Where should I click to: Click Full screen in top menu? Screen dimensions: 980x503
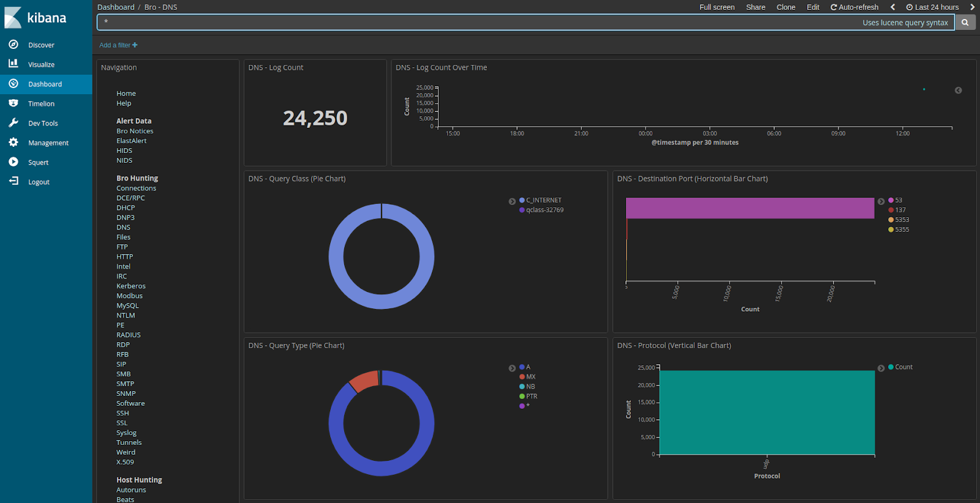(x=717, y=7)
